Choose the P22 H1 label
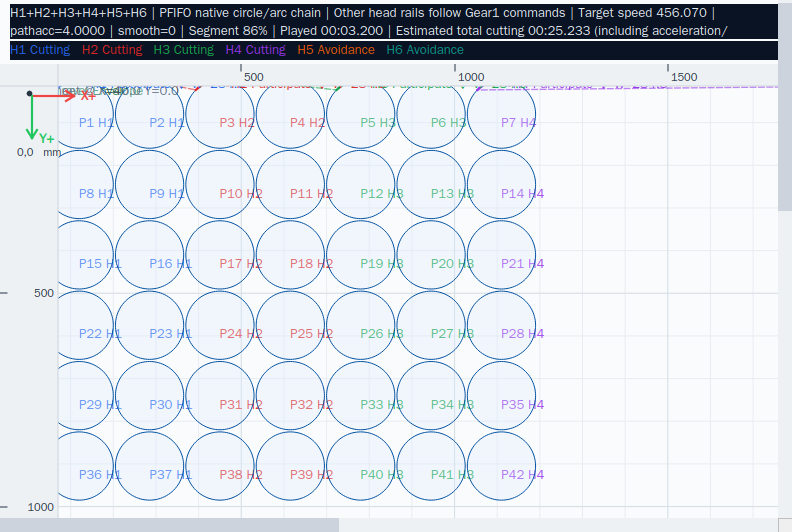Image resolution: width=792 pixels, height=532 pixels. click(x=100, y=333)
